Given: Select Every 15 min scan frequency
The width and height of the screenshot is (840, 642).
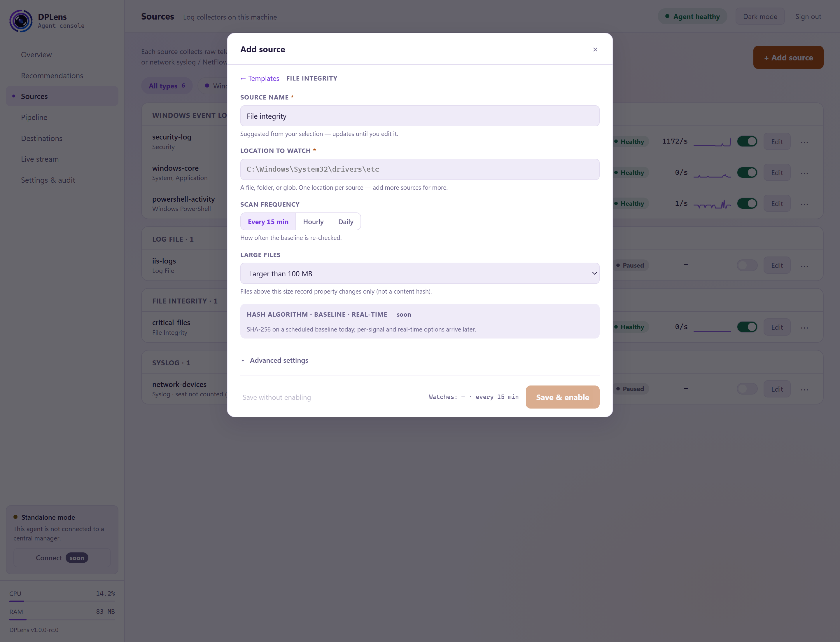Looking at the screenshot, I should pyautogui.click(x=268, y=222).
